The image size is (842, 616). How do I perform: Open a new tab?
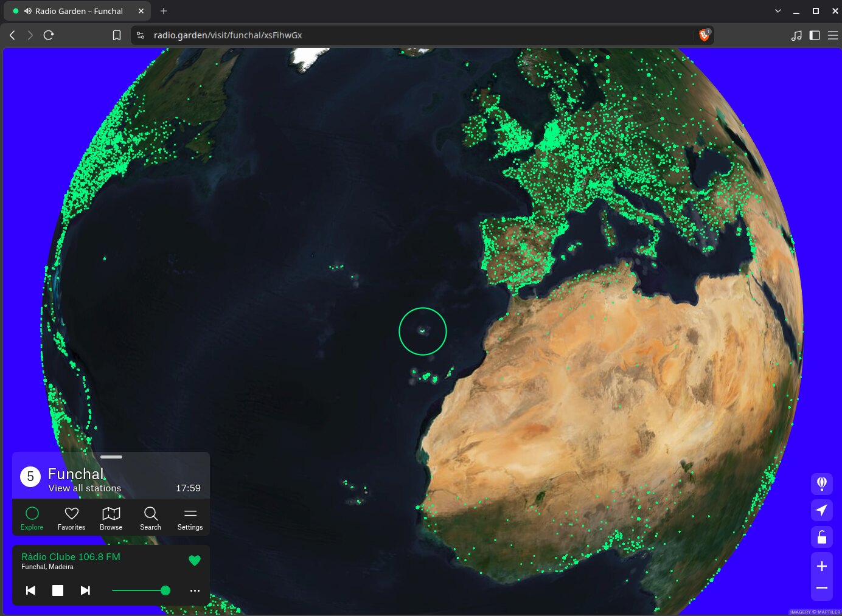click(x=164, y=11)
